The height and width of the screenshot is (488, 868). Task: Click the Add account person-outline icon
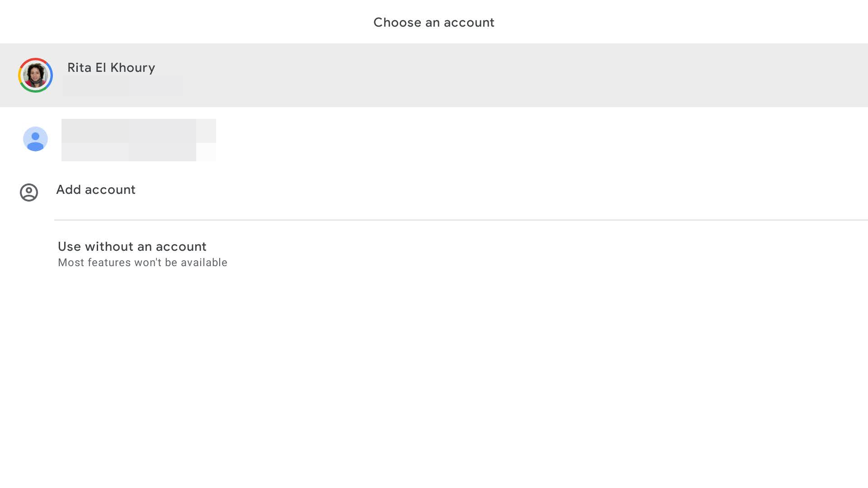pyautogui.click(x=29, y=192)
